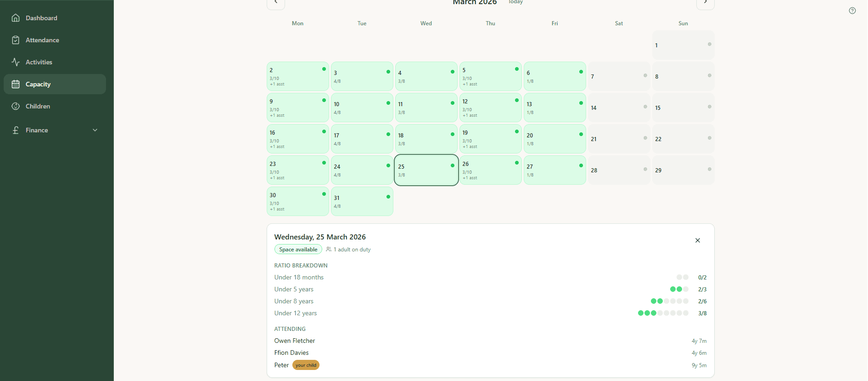Click the adults-on-duty people icon
Image resolution: width=868 pixels, height=381 pixels.
pos(328,249)
